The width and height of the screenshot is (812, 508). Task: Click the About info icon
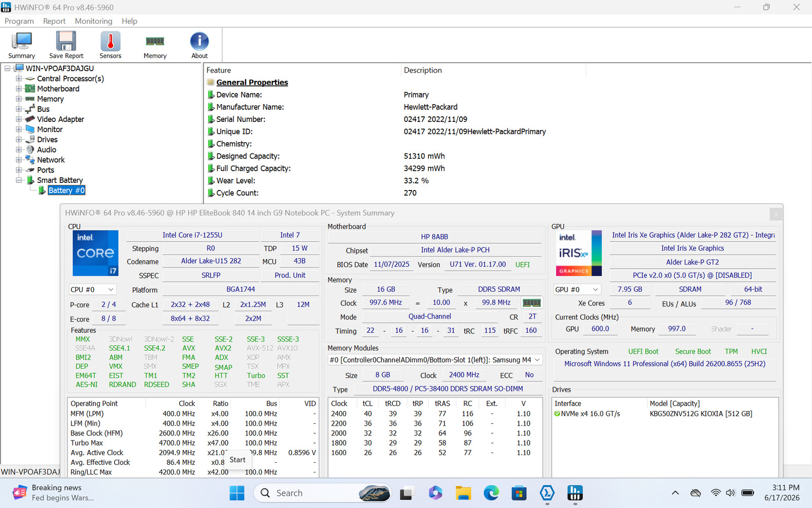pyautogui.click(x=199, y=45)
